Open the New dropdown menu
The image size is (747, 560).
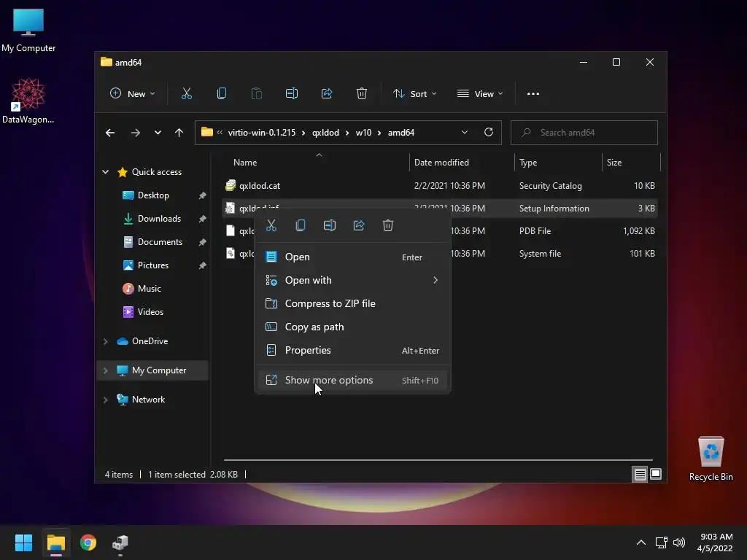[x=133, y=94]
